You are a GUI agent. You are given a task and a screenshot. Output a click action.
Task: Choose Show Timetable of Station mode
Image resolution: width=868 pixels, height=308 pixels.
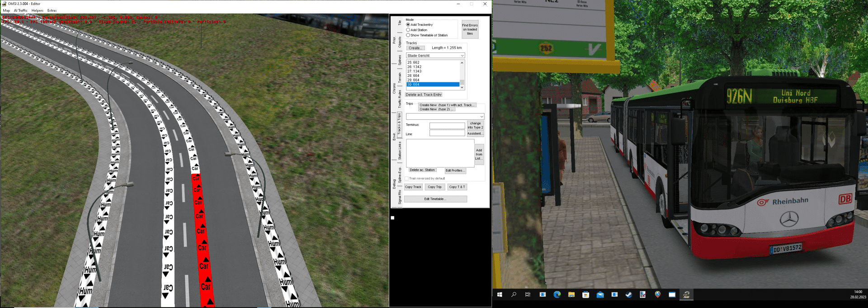[408, 35]
